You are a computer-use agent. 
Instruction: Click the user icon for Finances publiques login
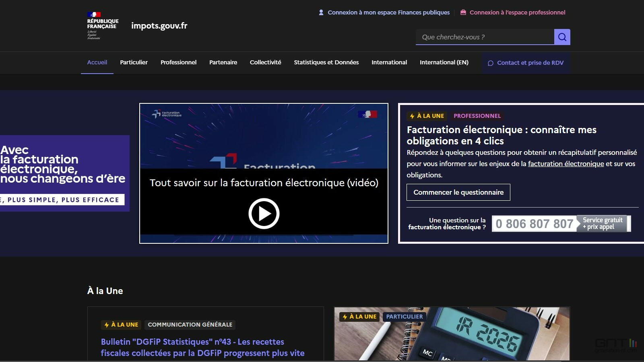point(321,12)
